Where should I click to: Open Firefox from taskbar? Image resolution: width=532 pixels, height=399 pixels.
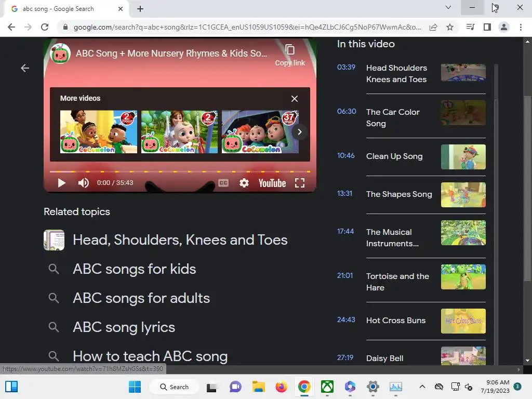[x=281, y=387]
